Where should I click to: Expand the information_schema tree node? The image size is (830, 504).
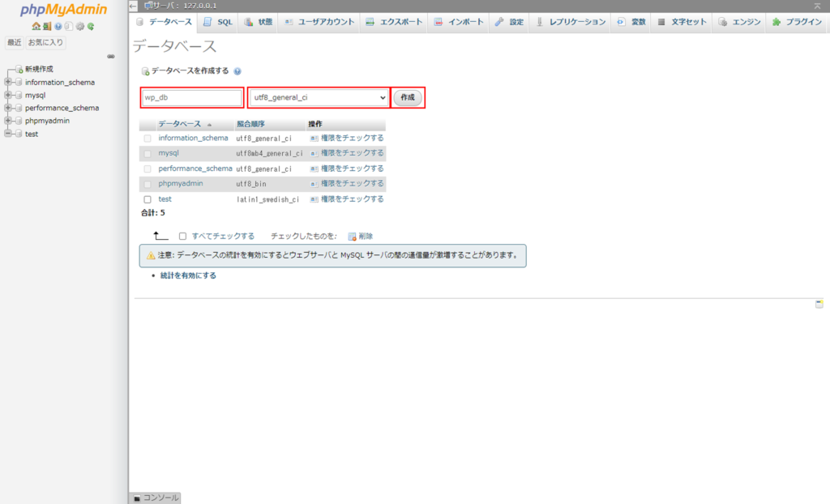click(x=7, y=82)
